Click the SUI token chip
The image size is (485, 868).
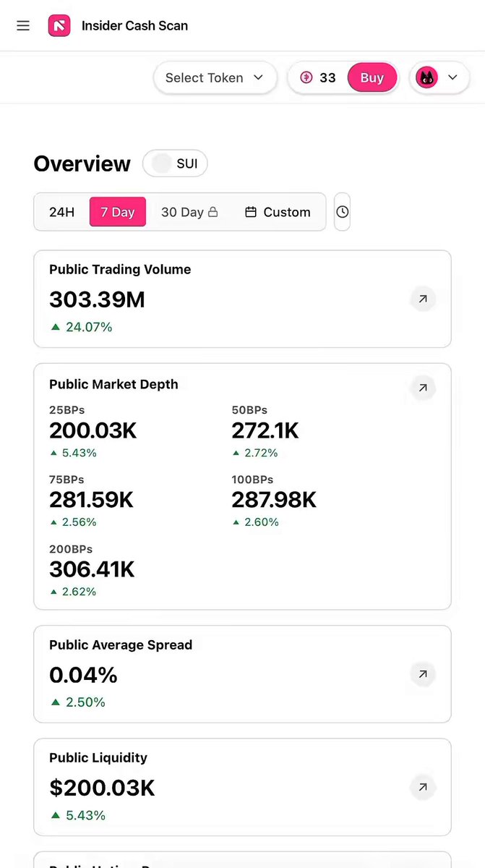click(x=175, y=163)
